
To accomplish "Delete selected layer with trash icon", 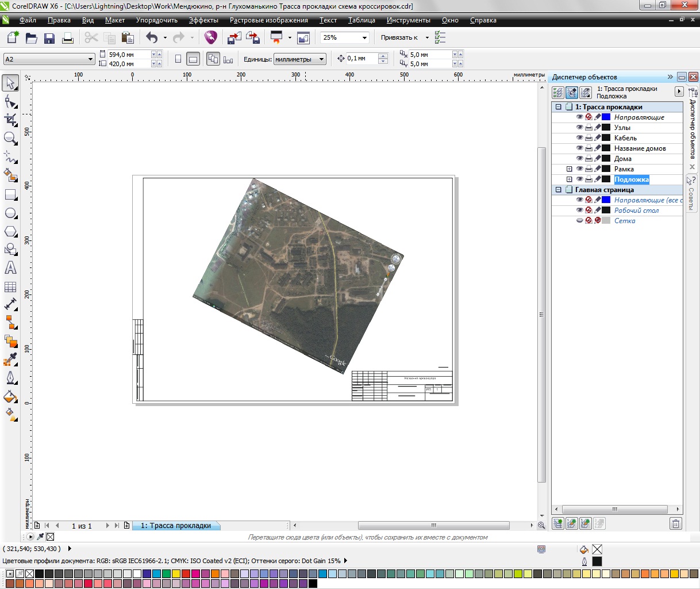I will click(x=676, y=523).
